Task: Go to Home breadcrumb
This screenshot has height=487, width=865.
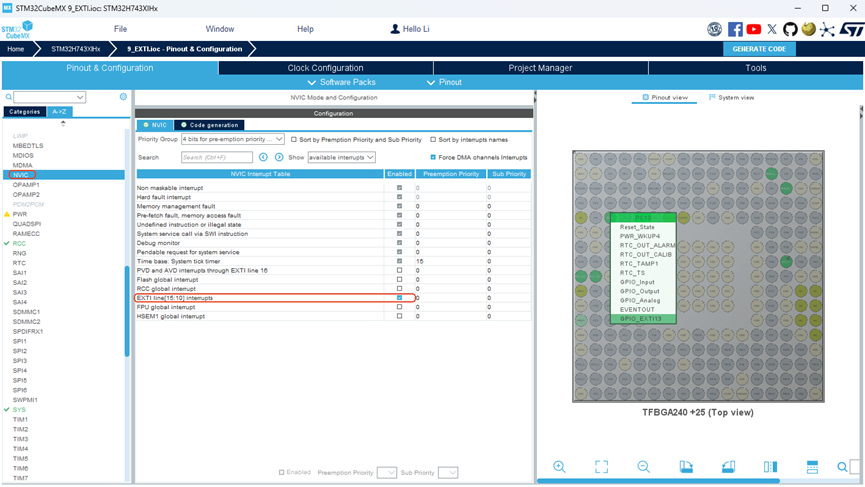Action: click(x=15, y=49)
